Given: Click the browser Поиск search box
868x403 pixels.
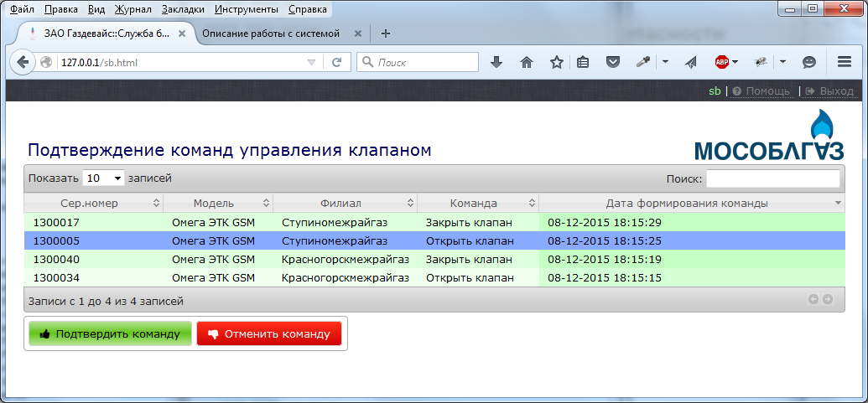Looking at the screenshot, I should (x=418, y=63).
